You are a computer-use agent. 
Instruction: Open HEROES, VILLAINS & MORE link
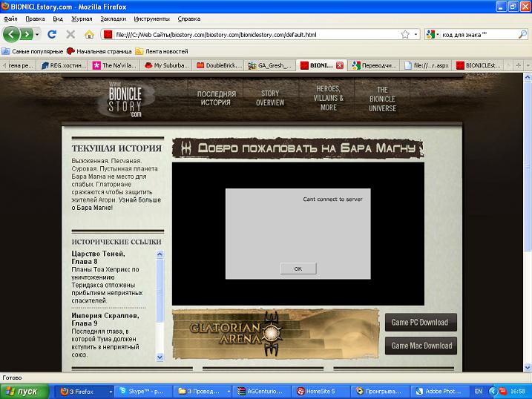tap(329, 98)
